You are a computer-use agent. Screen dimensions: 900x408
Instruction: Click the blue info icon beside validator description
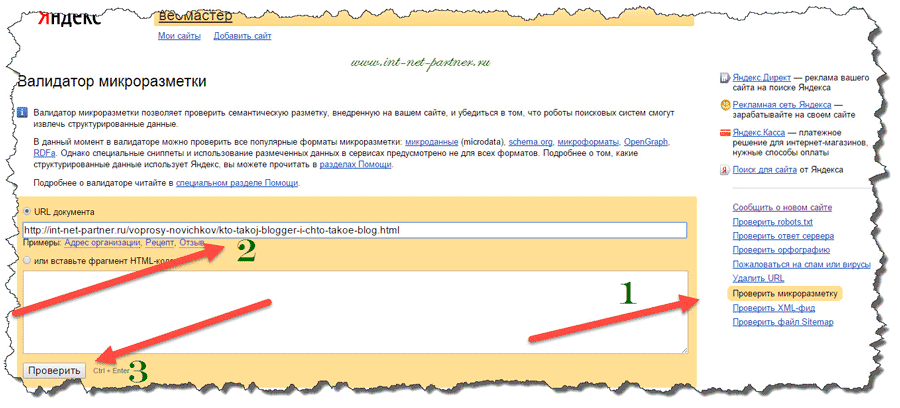click(22, 112)
